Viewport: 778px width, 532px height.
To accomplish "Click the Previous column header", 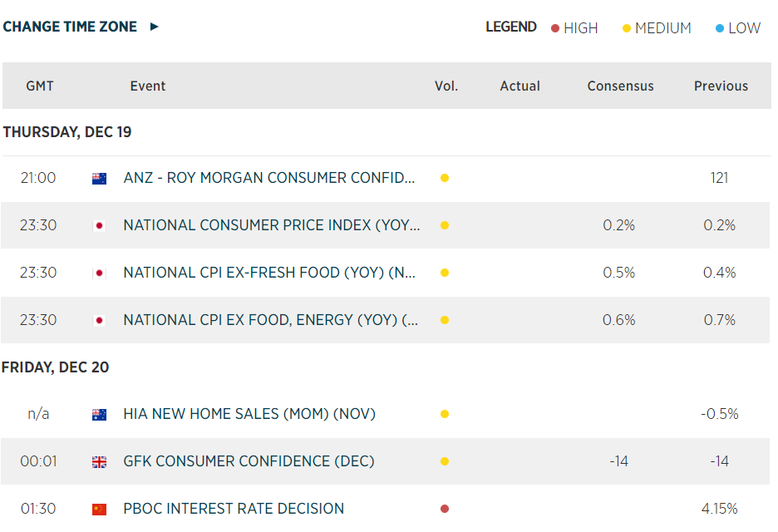I will coord(721,86).
